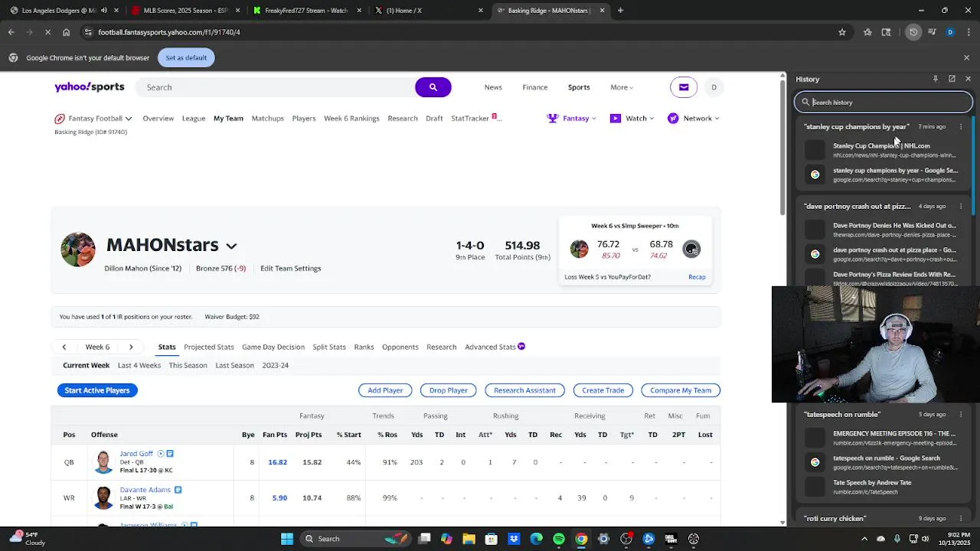Open the Windows Start menu
The height and width of the screenshot is (551, 980).
(x=287, y=539)
